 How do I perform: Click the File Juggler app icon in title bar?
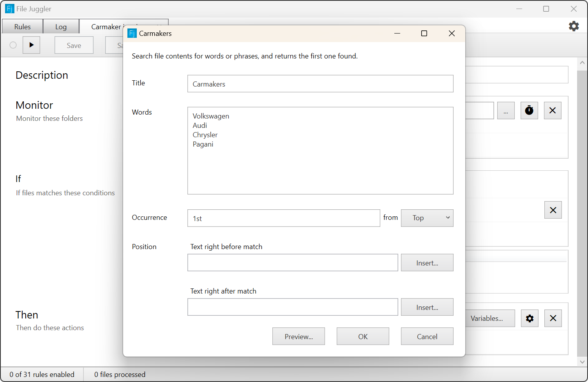click(9, 9)
